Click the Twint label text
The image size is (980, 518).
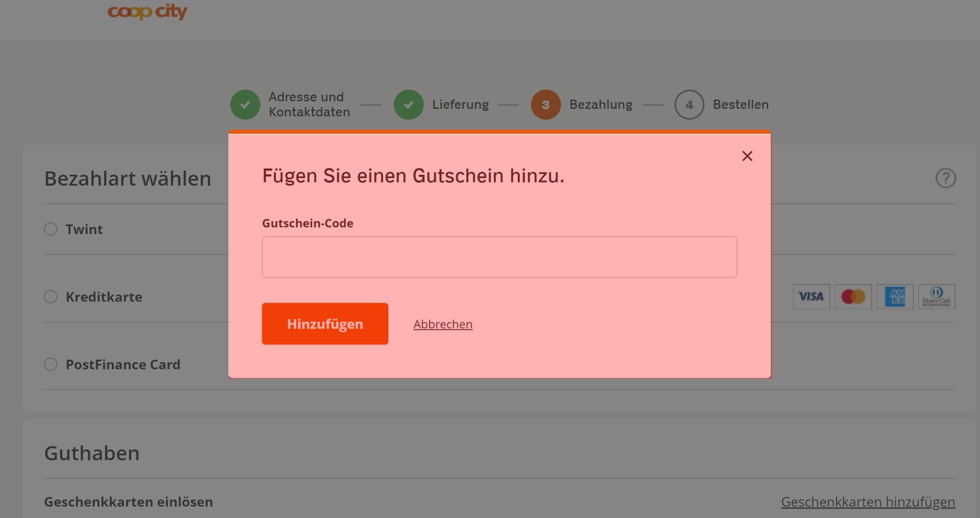click(84, 229)
